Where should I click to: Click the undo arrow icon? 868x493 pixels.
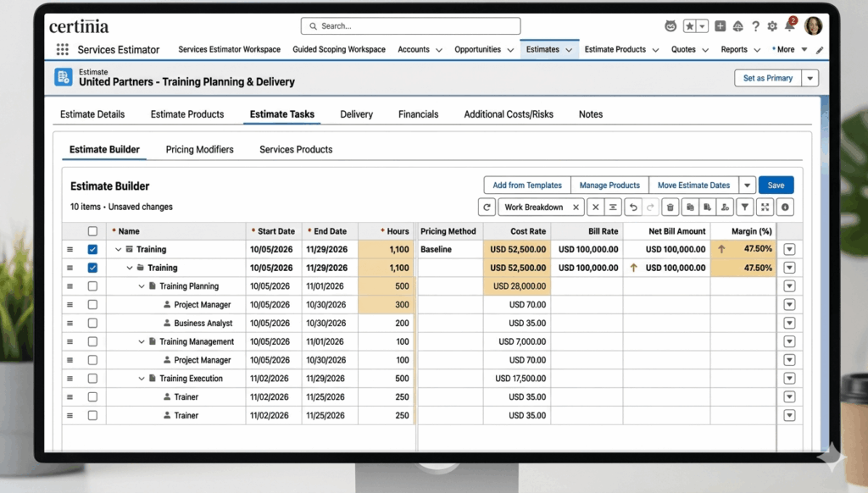coord(633,207)
